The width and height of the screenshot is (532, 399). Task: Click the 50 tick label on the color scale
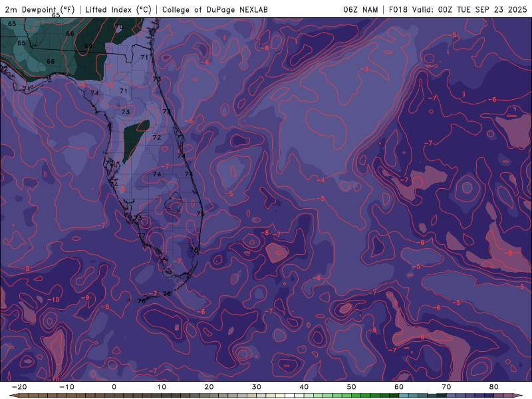352,387
